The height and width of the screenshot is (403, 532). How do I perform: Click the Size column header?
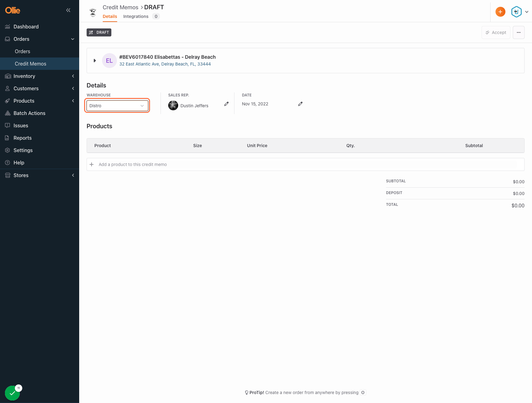pyautogui.click(x=198, y=146)
